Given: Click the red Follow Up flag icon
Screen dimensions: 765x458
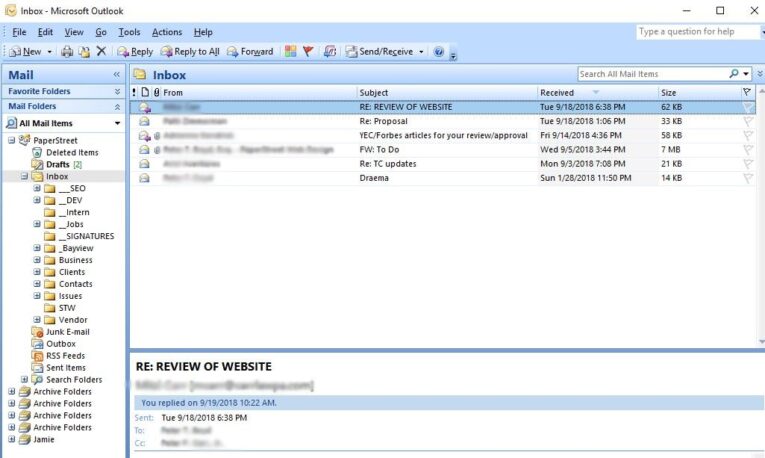Looking at the screenshot, I should pos(308,51).
